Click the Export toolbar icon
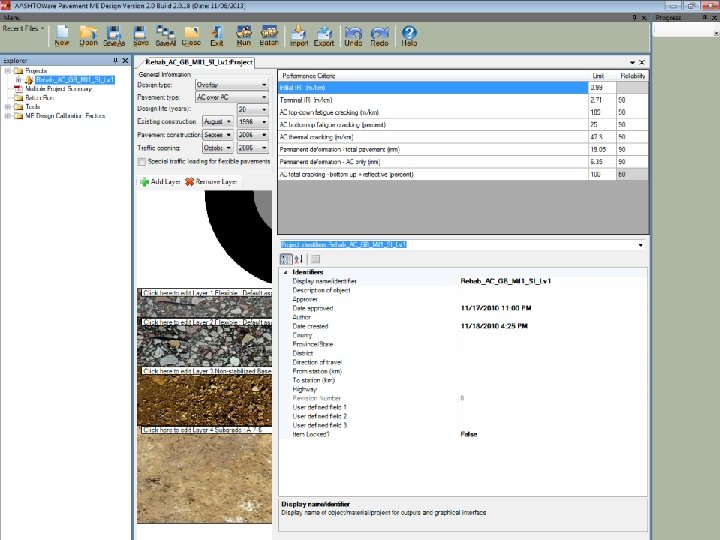720x540 pixels. [x=324, y=34]
